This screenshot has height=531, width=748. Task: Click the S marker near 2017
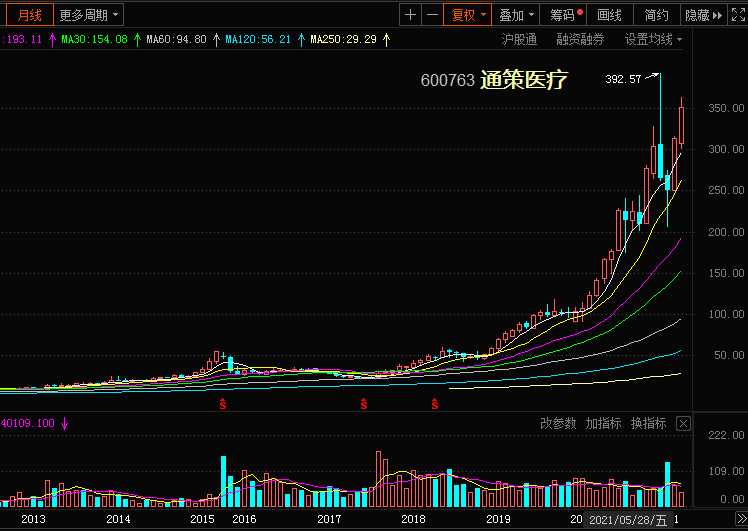tap(364, 404)
